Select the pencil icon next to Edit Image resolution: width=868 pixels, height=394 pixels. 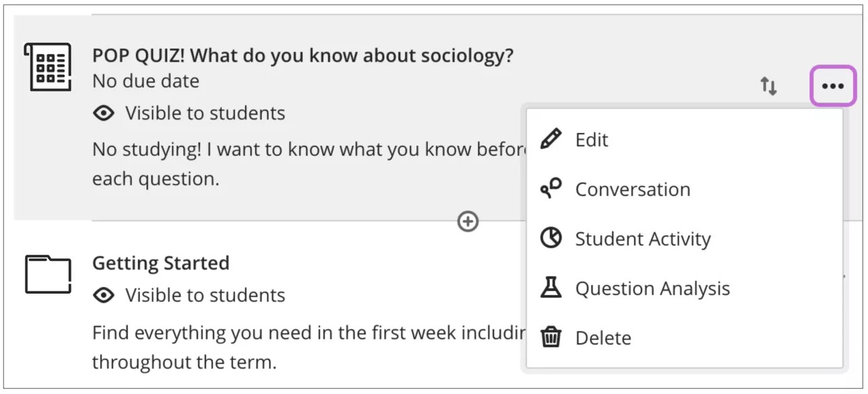coord(551,139)
